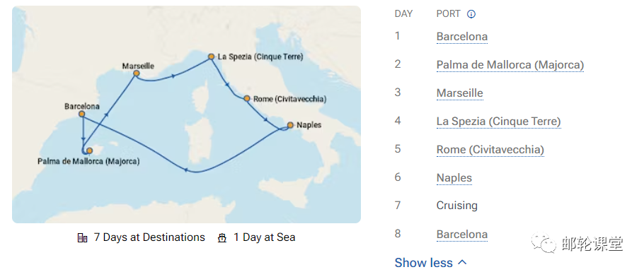The image size is (644, 272).
Task: Open the Marseille port link
Action: [x=459, y=93]
